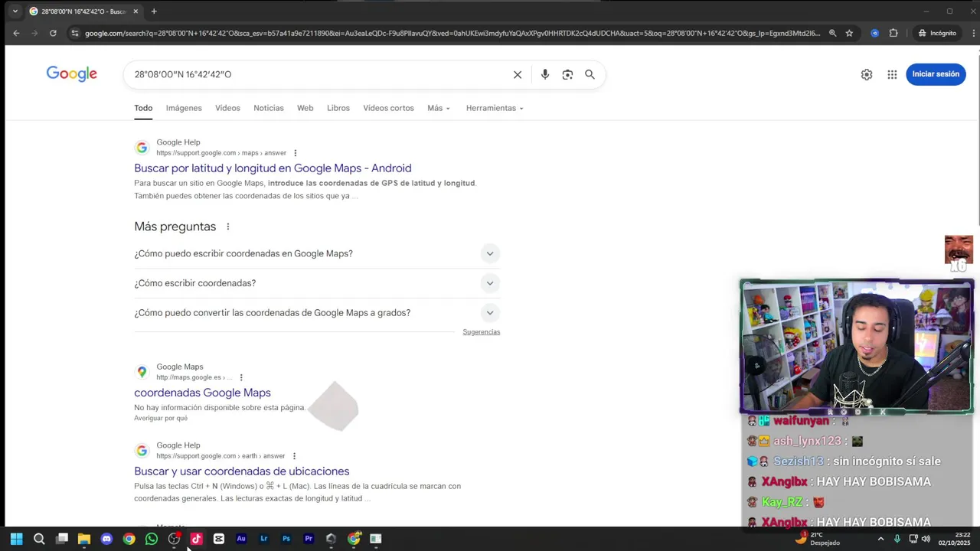The image size is (980, 551).
Task: Open 'Buscar por latitud y longitud en Google Maps' link
Action: (273, 168)
